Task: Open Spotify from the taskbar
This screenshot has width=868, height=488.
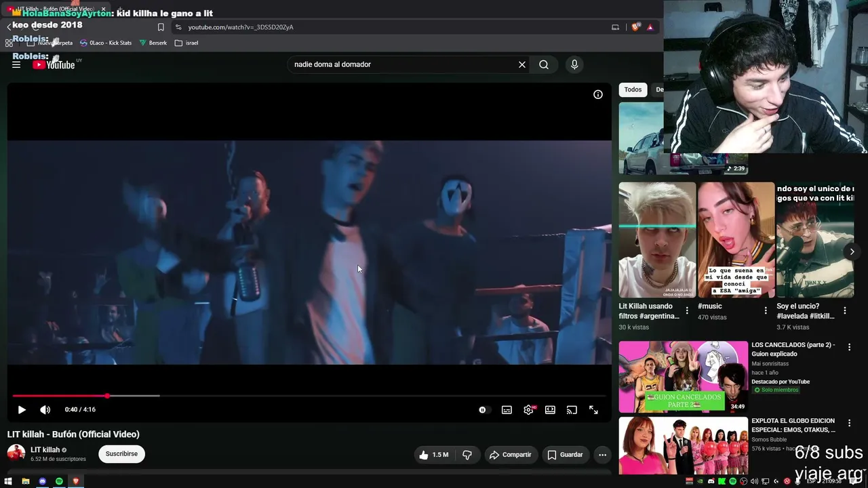Action: (59, 481)
